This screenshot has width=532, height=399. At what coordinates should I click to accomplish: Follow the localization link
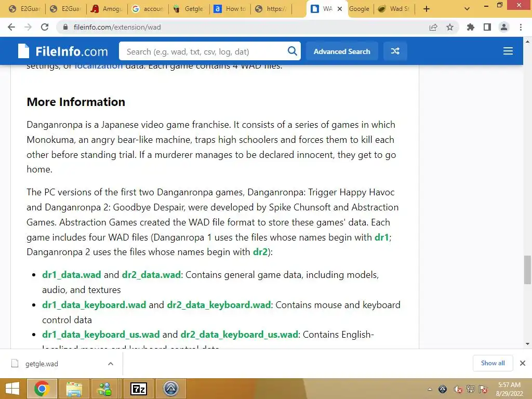[98, 66]
